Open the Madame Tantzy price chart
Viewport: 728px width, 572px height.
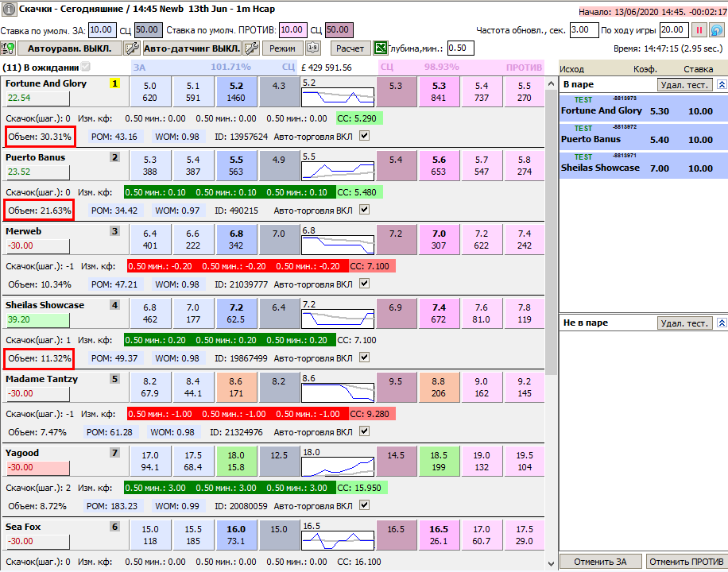(x=338, y=392)
